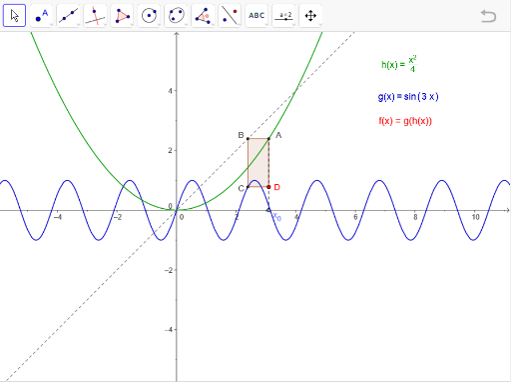Select the Slider a=2 tool

(284, 15)
